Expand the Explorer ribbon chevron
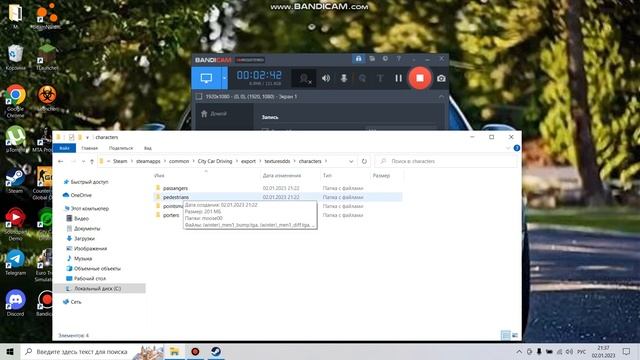Screen dimensions: 640x360 (x=508, y=148)
